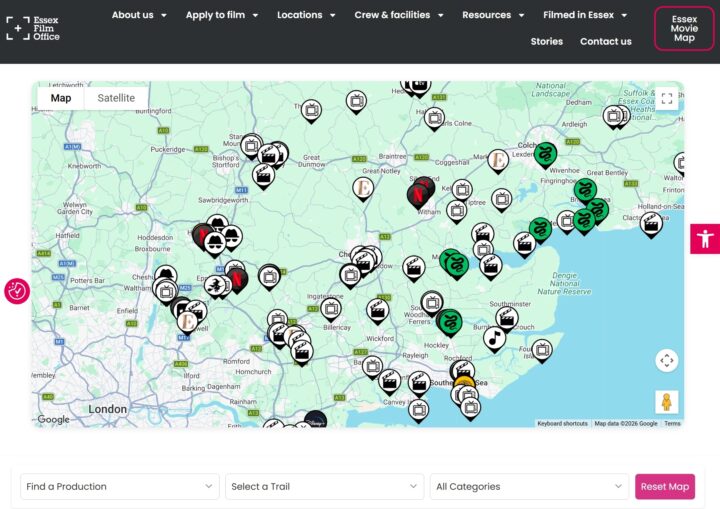720x509 pixels.
Task: Expand the Resources menu
Action: [493, 15]
